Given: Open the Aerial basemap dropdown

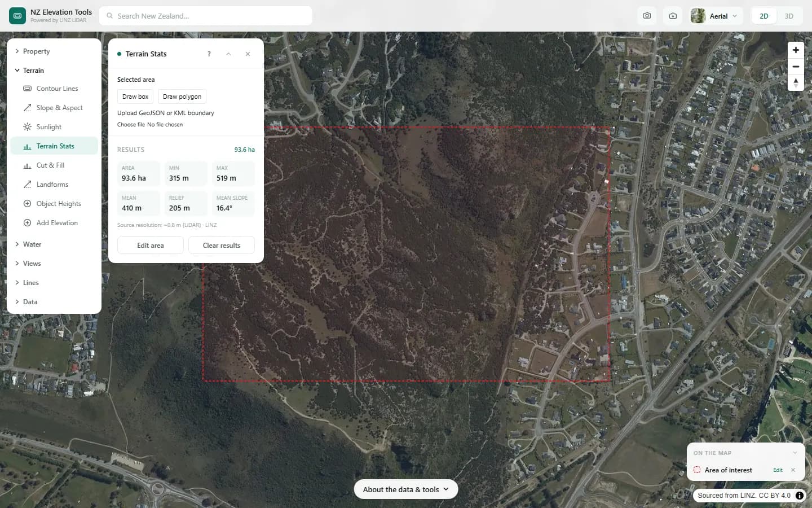Looking at the screenshot, I should [716, 16].
